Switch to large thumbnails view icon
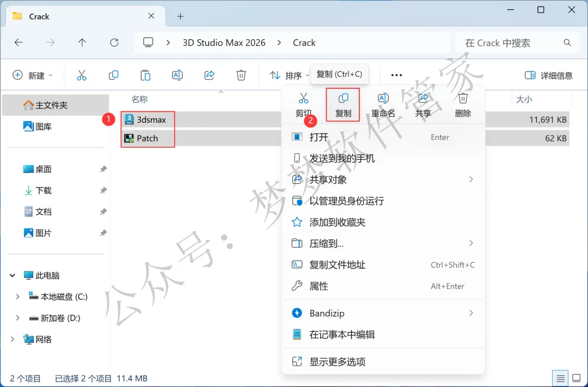The width and height of the screenshot is (588, 387). click(x=576, y=378)
